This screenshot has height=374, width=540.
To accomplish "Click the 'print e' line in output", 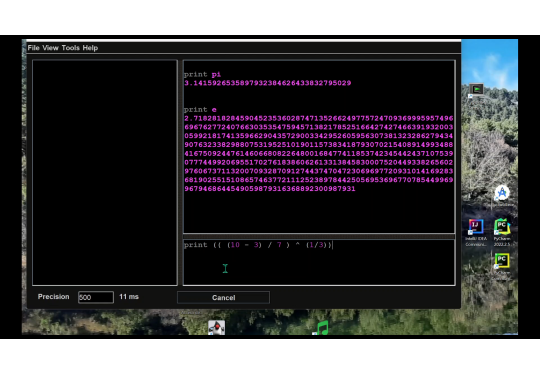I will click(200, 110).
